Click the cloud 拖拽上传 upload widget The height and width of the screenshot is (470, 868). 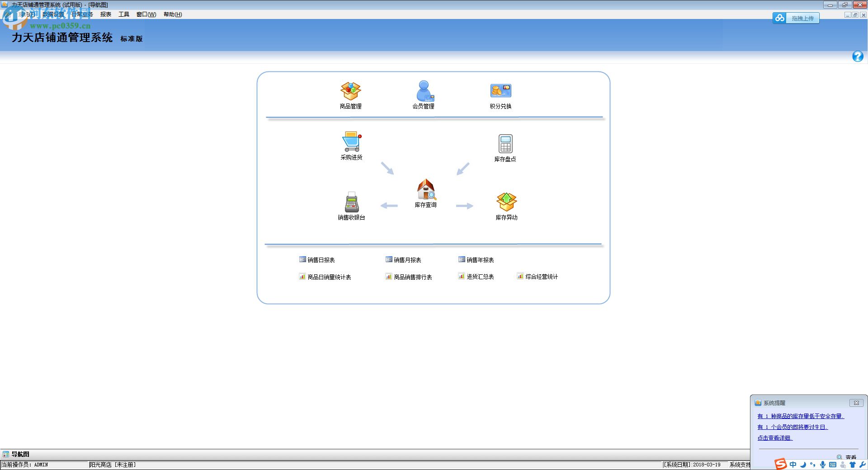point(796,18)
